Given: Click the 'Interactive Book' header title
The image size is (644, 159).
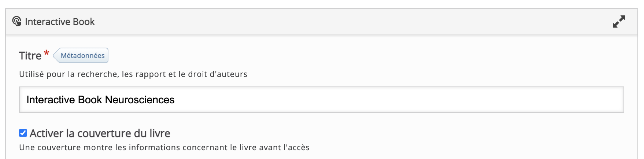Looking at the screenshot, I should (60, 22).
